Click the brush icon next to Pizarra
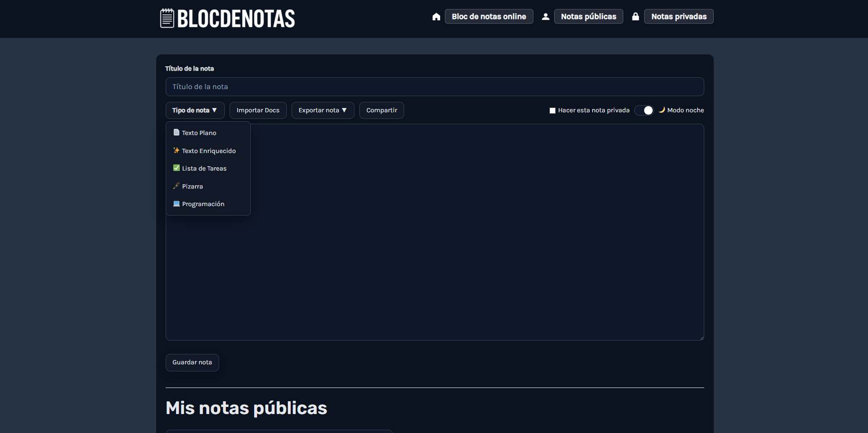Screen dimensions: 868x433 click(177, 186)
